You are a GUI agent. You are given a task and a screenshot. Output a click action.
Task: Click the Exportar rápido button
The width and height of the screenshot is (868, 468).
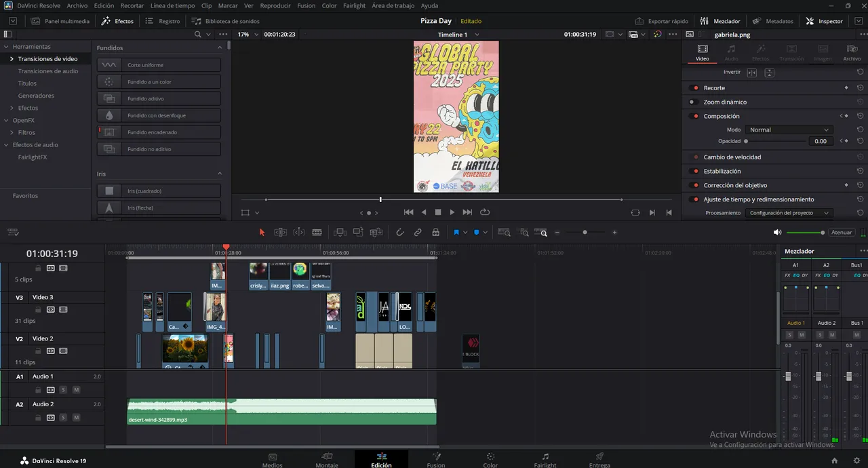[x=662, y=21]
